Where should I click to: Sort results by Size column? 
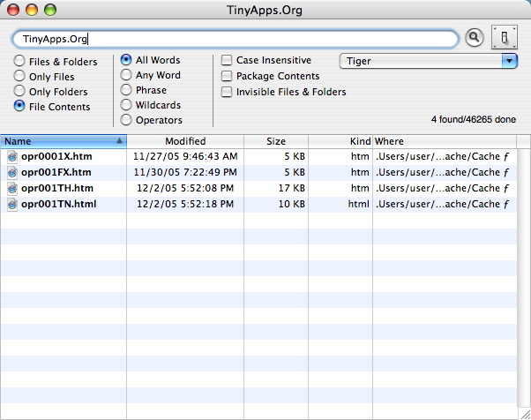(275, 141)
